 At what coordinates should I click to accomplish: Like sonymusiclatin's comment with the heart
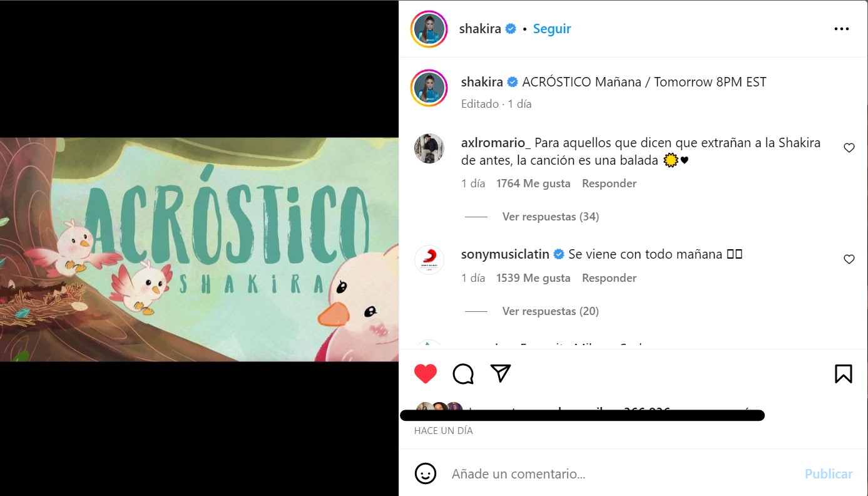click(x=849, y=259)
